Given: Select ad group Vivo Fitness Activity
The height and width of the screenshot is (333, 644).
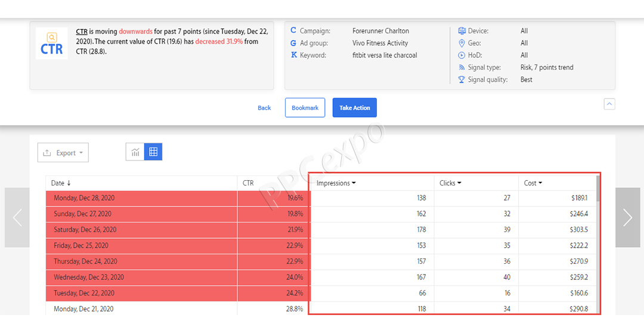Looking at the screenshot, I should [380, 43].
